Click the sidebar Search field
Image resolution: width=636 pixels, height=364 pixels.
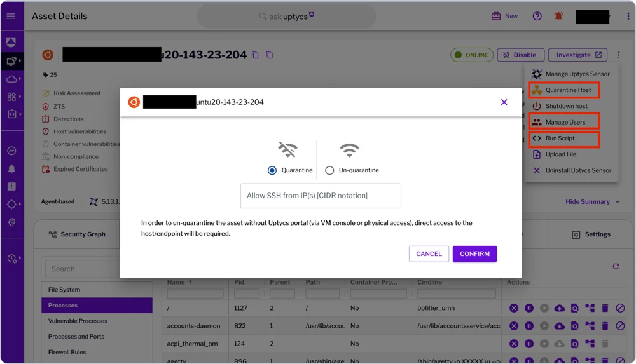82,269
